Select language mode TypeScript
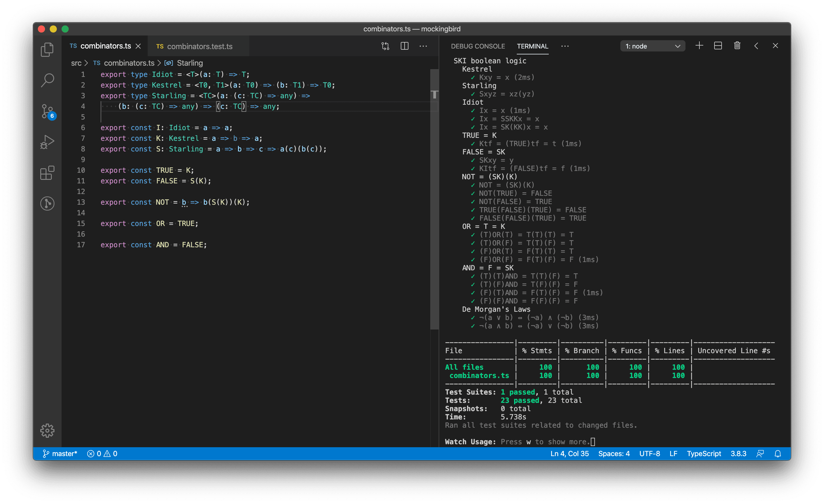 (704, 453)
